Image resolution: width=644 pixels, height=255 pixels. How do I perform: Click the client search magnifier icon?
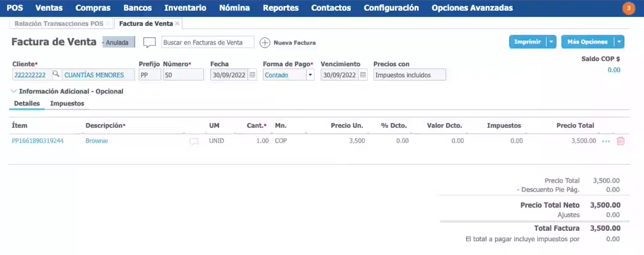point(56,75)
